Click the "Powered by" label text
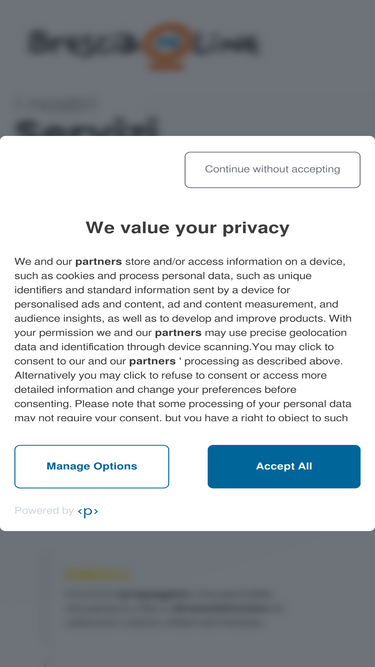 pyautogui.click(x=44, y=510)
